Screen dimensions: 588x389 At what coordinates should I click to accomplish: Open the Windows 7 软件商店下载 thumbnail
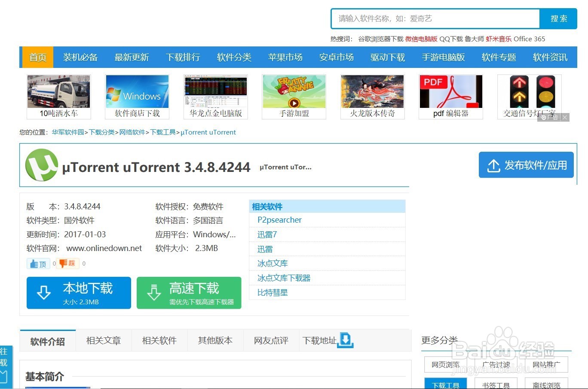click(137, 97)
